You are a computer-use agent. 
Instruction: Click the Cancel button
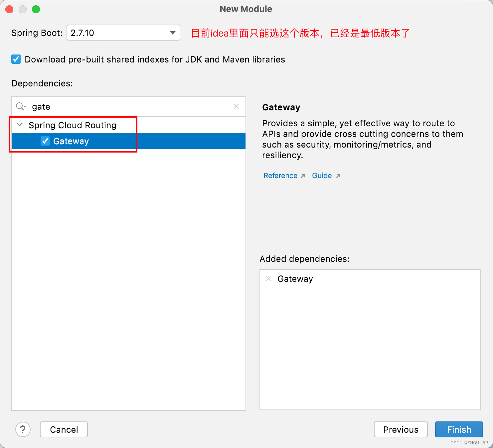click(x=64, y=429)
